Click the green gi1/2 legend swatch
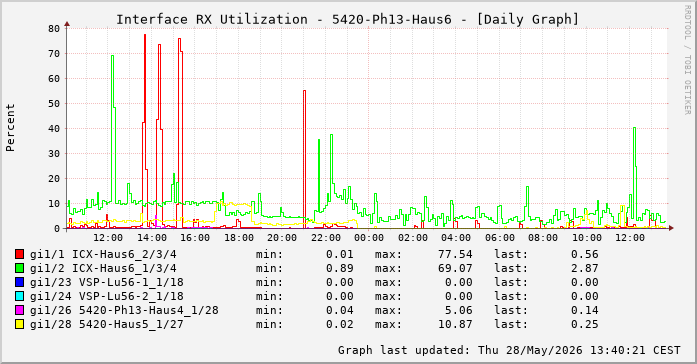This screenshot has height=364, width=697. (x=20, y=268)
